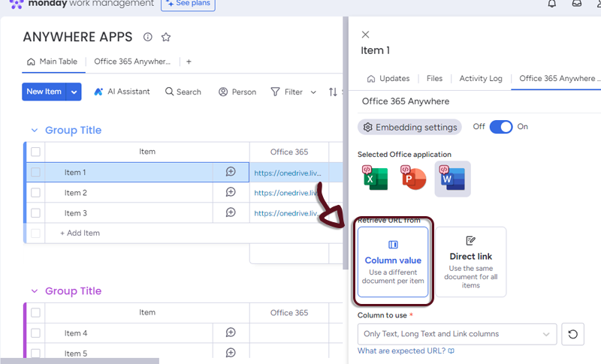601x364 pixels.
Task: Select the Excel application icon
Action: point(378,179)
